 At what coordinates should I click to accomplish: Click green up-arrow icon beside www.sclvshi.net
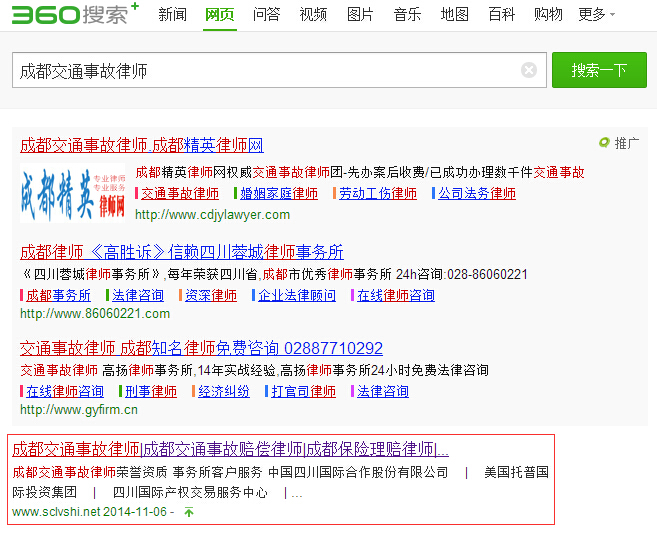point(189,512)
